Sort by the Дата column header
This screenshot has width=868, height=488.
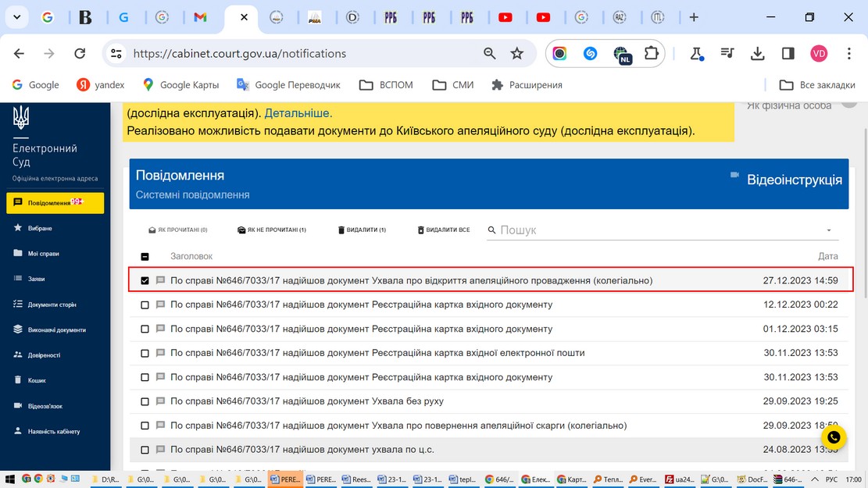click(x=828, y=256)
